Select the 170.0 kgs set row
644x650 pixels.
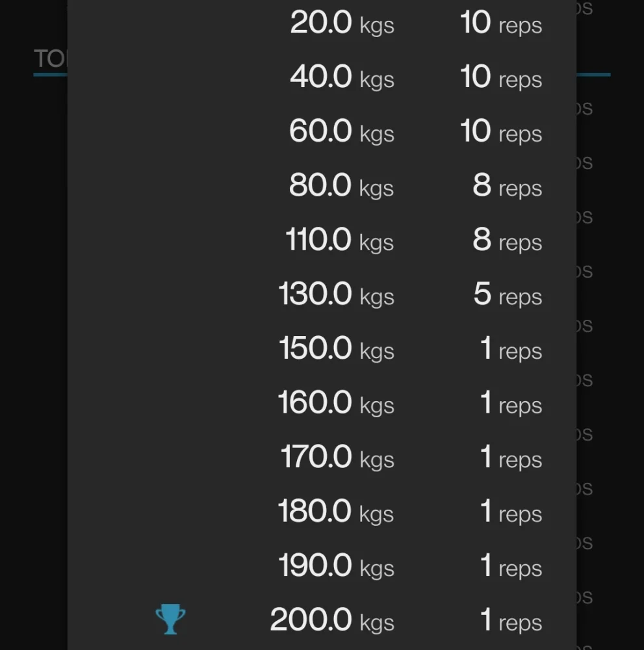337,458
